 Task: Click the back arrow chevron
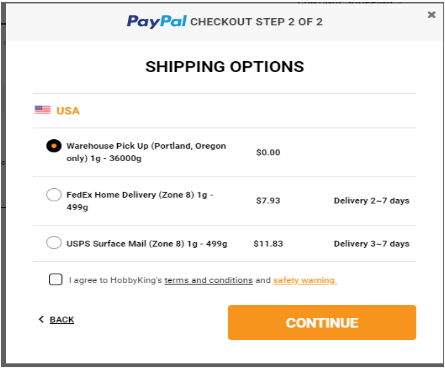click(x=41, y=319)
